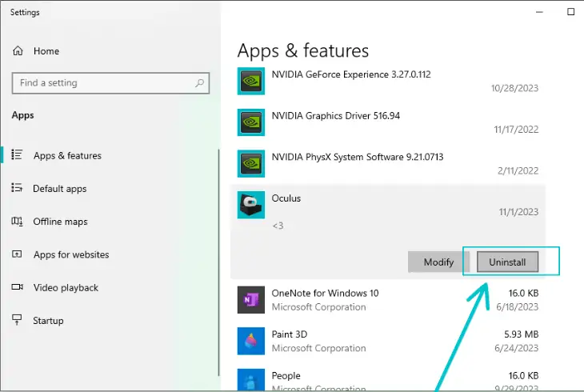Click the Modify button for Oculus
Screen dimensions: 584x392
(438, 262)
